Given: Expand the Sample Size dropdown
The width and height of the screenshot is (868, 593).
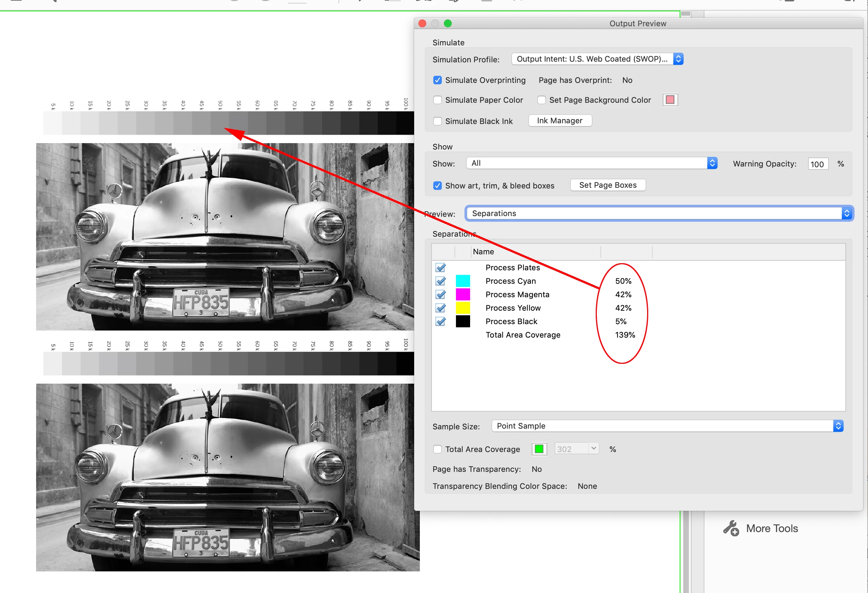Looking at the screenshot, I should [x=667, y=426].
